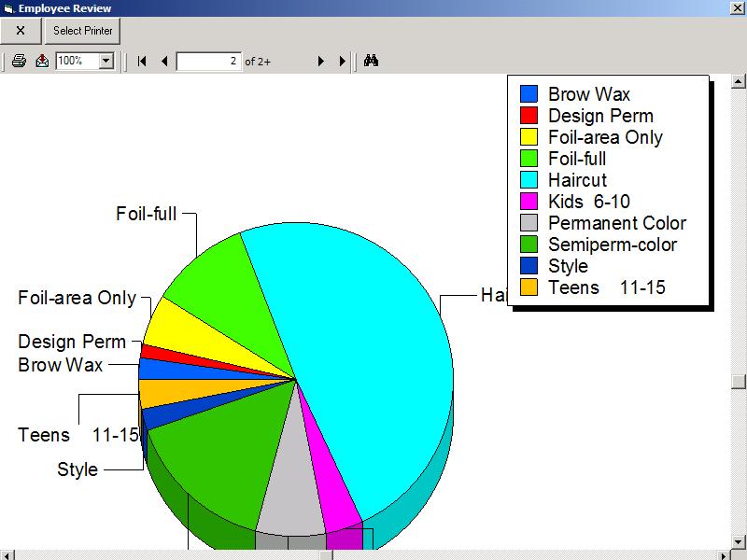The height and width of the screenshot is (560, 747).
Task: Click the vertical scrollbar down arrow
Action: point(739,541)
